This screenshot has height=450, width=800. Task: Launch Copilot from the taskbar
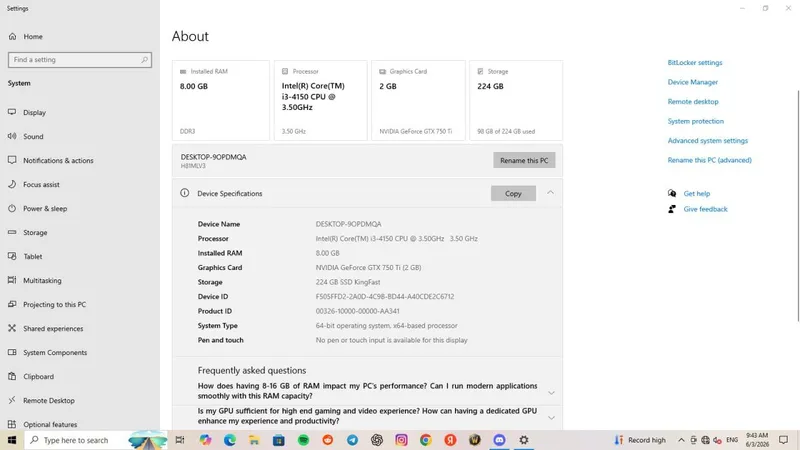205,440
